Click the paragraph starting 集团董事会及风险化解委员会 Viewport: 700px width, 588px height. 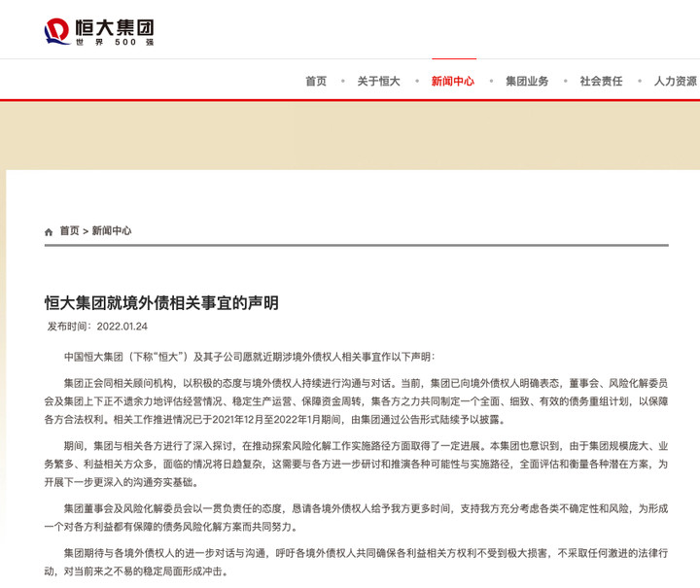356,517
